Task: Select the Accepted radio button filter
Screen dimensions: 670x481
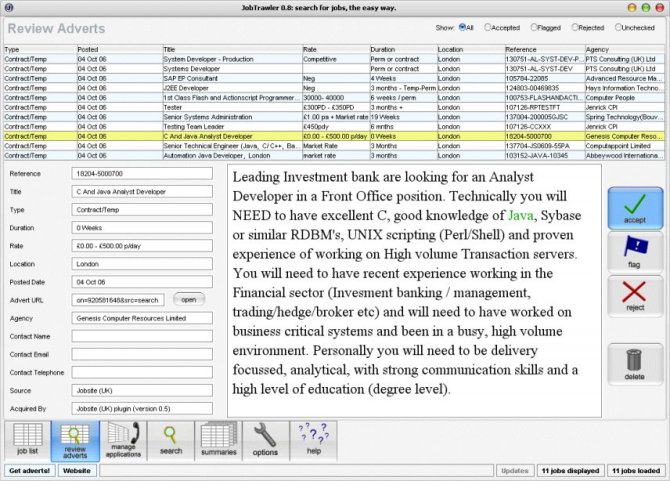Action: point(489,27)
